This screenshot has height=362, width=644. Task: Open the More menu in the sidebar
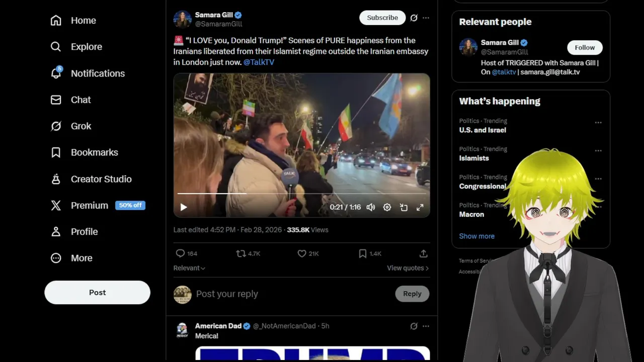(x=71, y=258)
